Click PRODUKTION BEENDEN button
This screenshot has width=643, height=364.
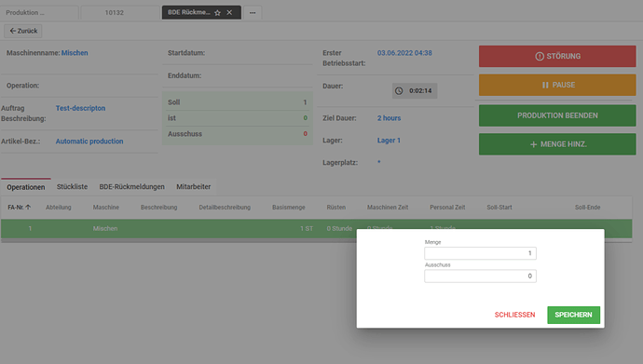coord(557,115)
